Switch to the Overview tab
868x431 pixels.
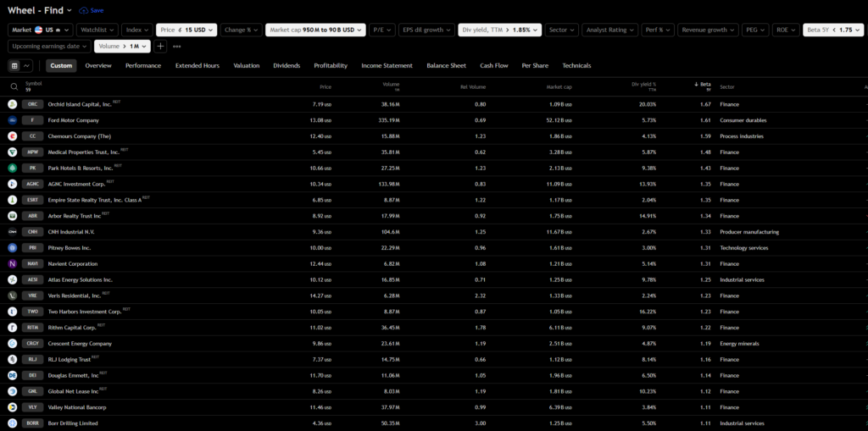coord(98,66)
